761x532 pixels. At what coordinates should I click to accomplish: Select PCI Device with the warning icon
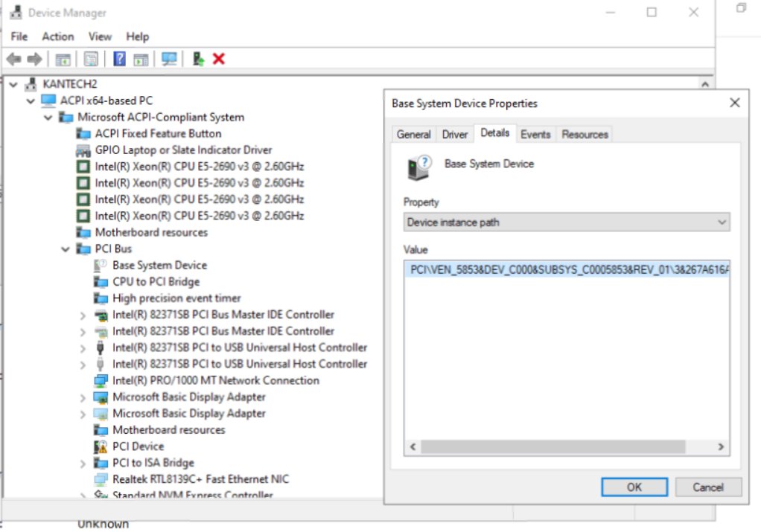pos(138,446)
